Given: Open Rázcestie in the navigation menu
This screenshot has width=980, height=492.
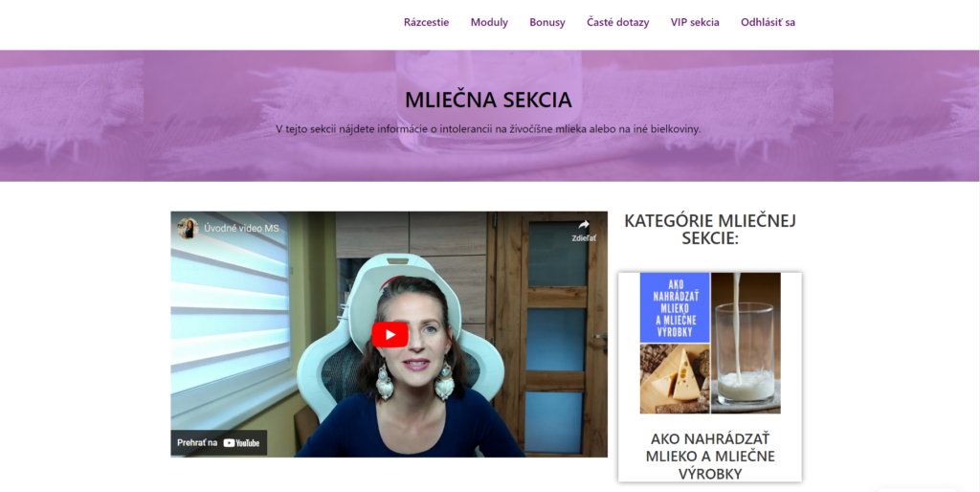Looking at the screenshot, I should point(426,23).
